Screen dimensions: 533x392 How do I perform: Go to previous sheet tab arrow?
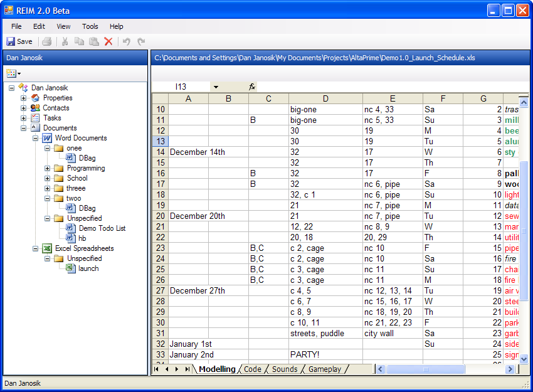point(167,369)
